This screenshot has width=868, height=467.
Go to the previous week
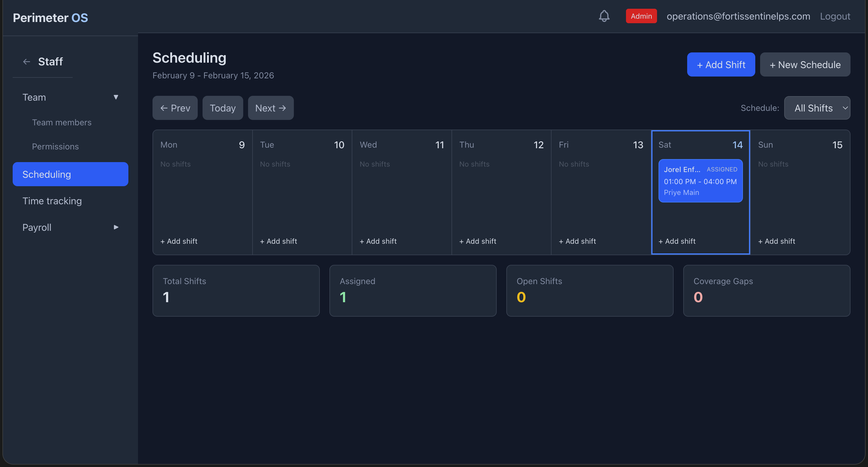click(175, 108)
